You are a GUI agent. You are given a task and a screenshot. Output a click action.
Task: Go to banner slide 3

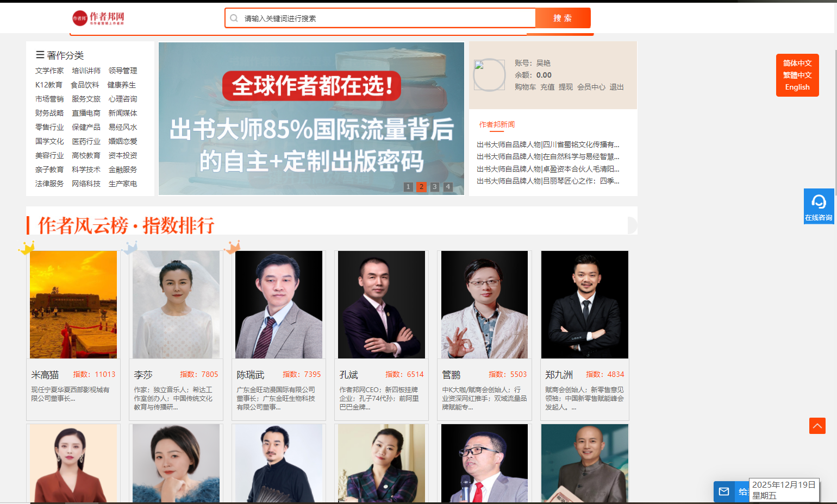(x=434, y=187)
